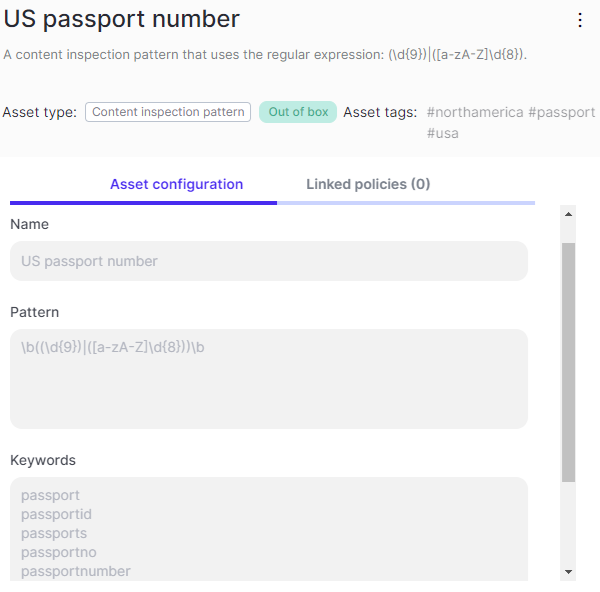Select the #passport asset tag
This screenshot has height=592, width=600.
[563, 112]
